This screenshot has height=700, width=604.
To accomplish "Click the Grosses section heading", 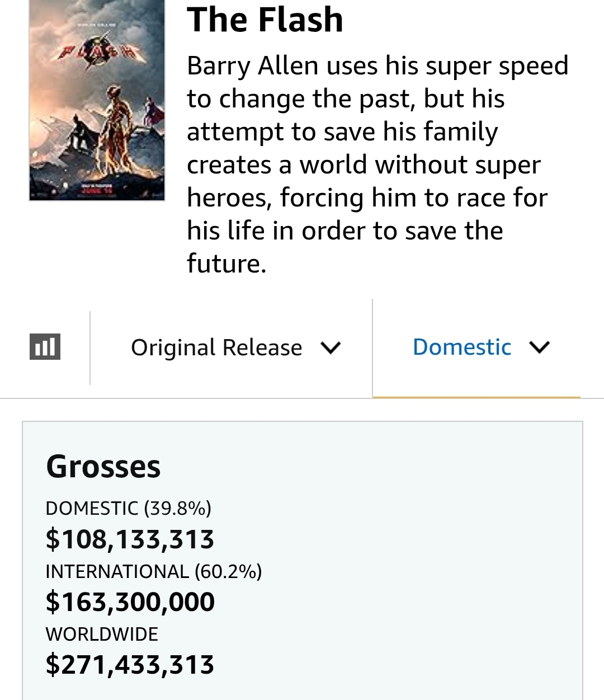I will (x=103, y=467).
